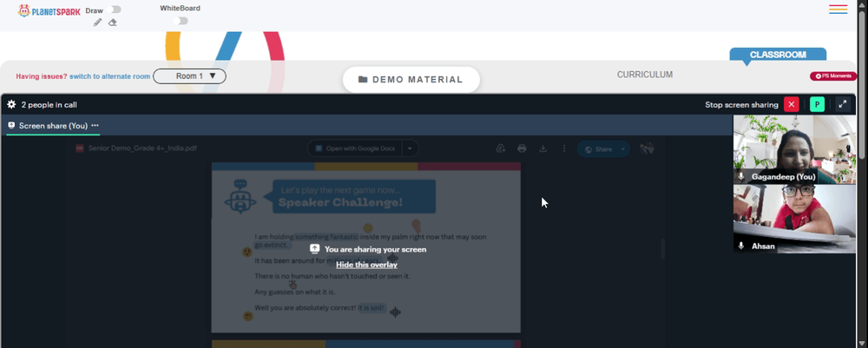The width and height of the screenshot is (868, 348).
Task: Click the PDF file name text
Action: tap(142, 148)
